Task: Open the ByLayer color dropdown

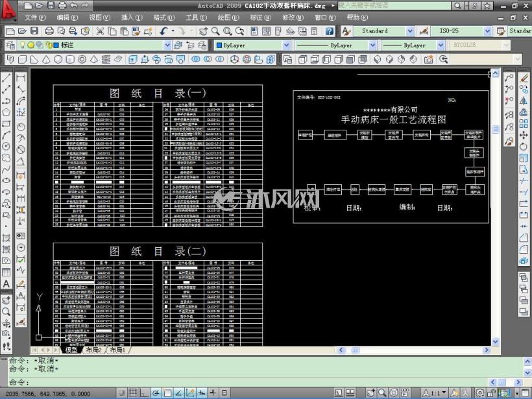Action: tap(286, 45)
